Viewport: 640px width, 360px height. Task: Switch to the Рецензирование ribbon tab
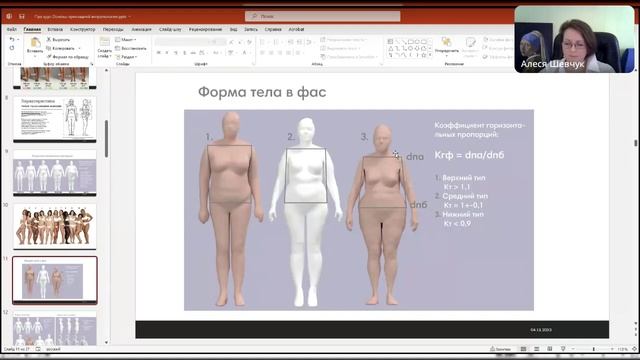205,29
